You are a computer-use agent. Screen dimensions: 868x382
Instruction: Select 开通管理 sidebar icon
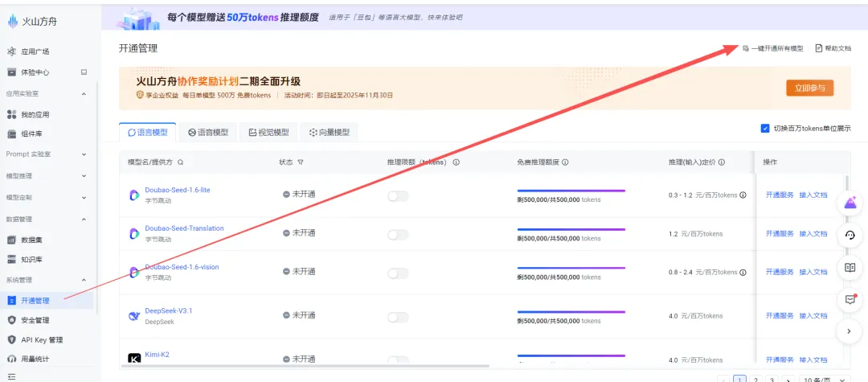pos(11,301)
